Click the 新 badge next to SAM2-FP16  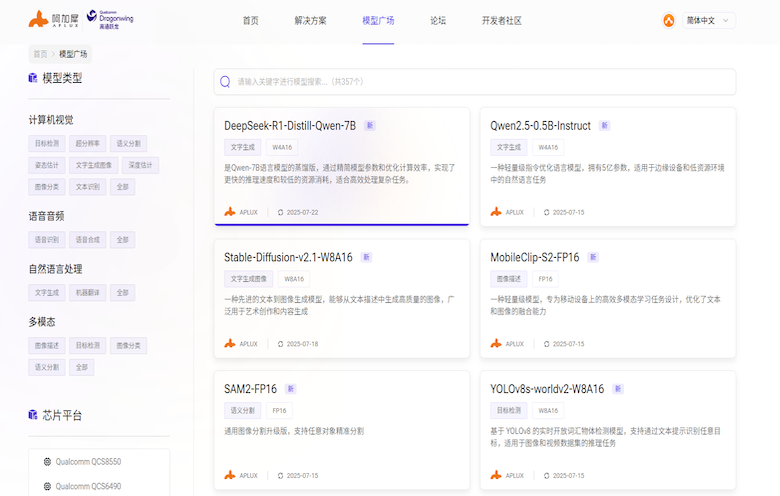pyautogui.click(x=291, y=389)
